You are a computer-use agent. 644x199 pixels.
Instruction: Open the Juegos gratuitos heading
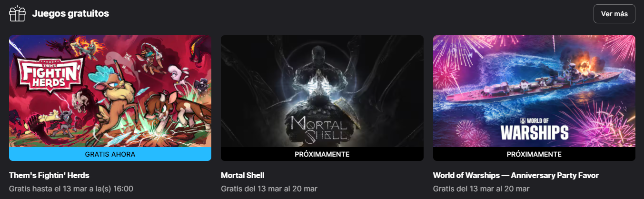tap(70, 14)
